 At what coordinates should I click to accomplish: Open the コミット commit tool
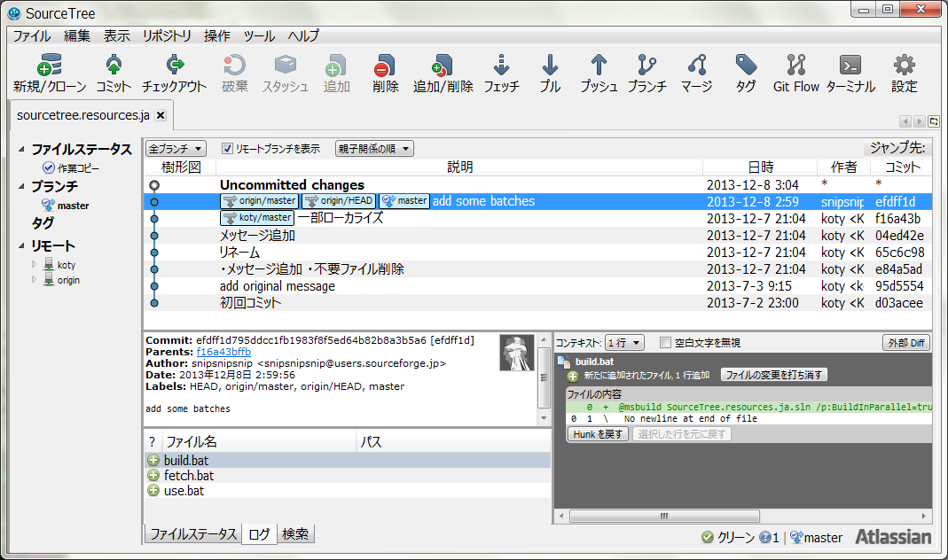pos(114,66)
